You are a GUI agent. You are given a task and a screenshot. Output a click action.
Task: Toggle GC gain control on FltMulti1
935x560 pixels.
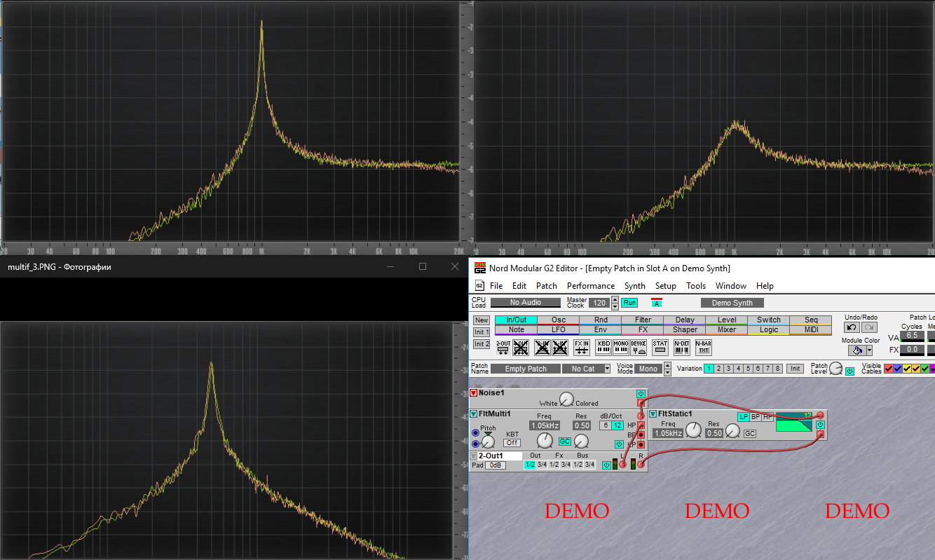564,441
